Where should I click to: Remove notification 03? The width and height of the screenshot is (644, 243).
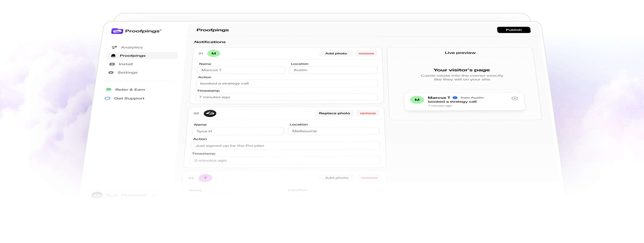[x=369, y=178]
